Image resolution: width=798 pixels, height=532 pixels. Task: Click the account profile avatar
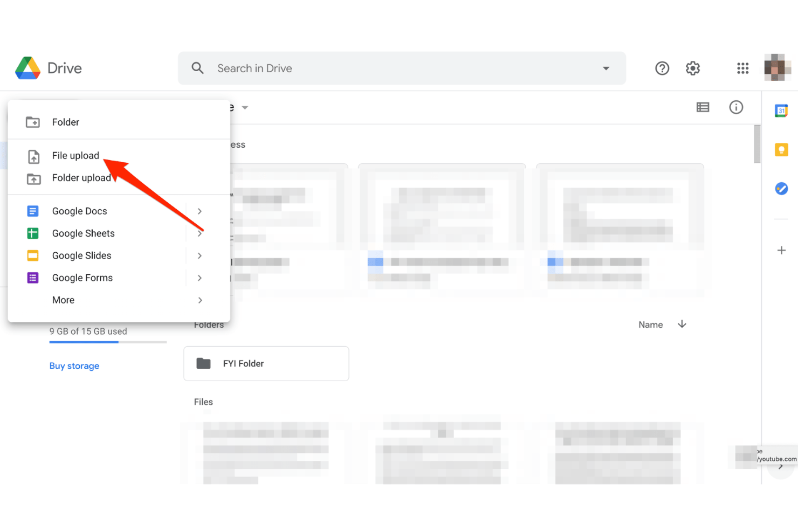tap(777, 67)
